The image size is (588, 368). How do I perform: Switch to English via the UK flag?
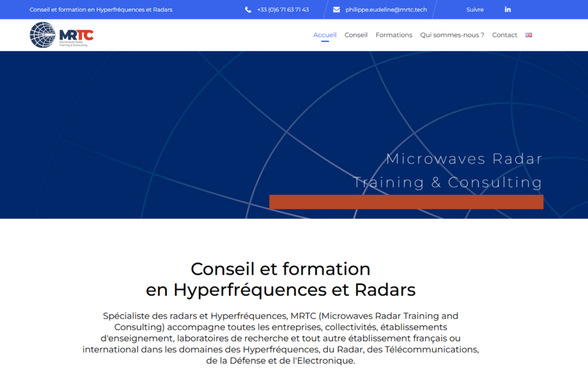click(529, 35)
